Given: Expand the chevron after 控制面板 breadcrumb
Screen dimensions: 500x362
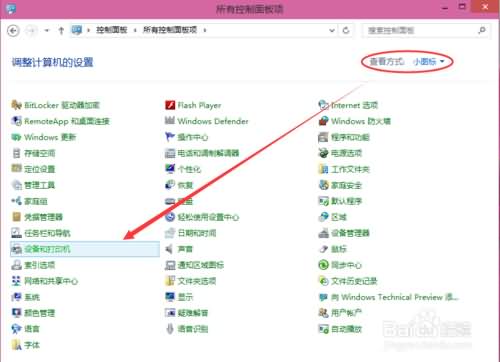Looking at the screenshot, I should coord(135,30).
